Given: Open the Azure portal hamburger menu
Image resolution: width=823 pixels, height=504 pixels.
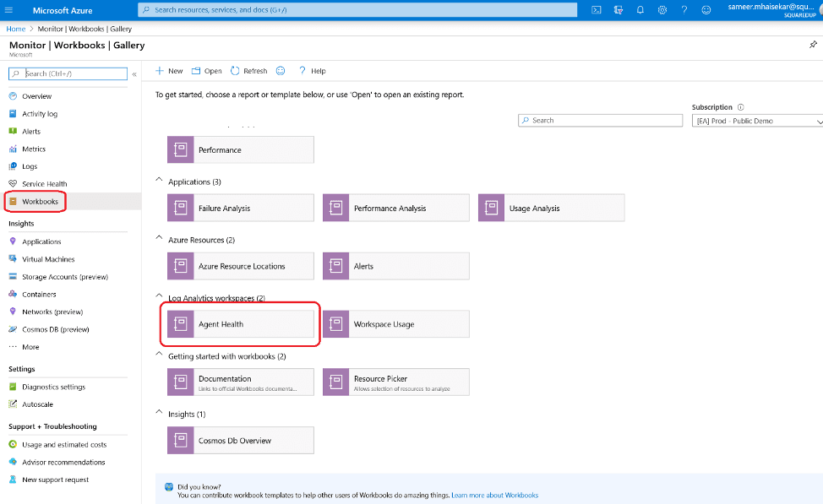Looking at the screenshot, I should point(8,10).
